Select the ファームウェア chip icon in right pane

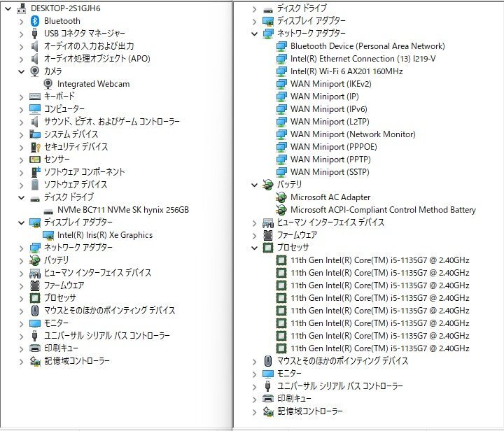[x=267, y=235]
